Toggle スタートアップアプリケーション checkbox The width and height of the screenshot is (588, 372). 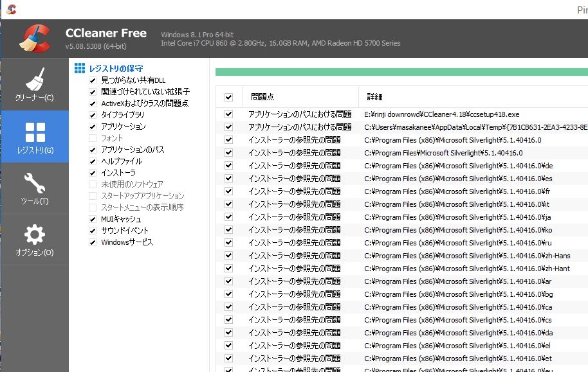pos(93,196)
